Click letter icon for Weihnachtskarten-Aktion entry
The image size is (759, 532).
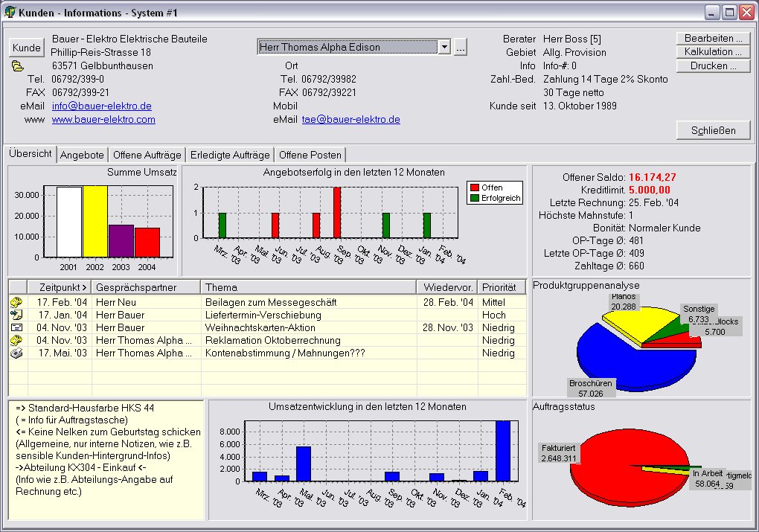pyautogui.click(x=17, y=327)
